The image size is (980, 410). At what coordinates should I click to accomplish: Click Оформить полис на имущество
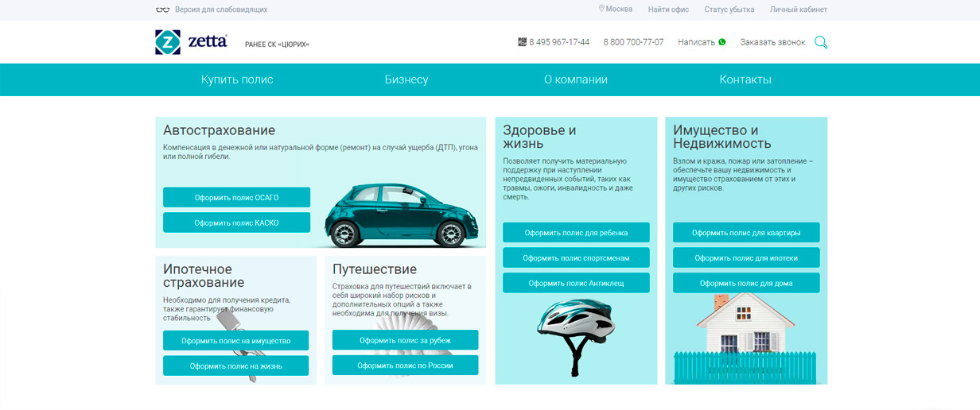(235, 340)
